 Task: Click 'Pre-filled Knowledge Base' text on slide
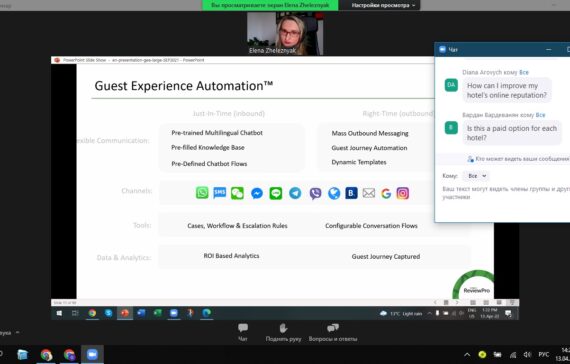(208, 147)
